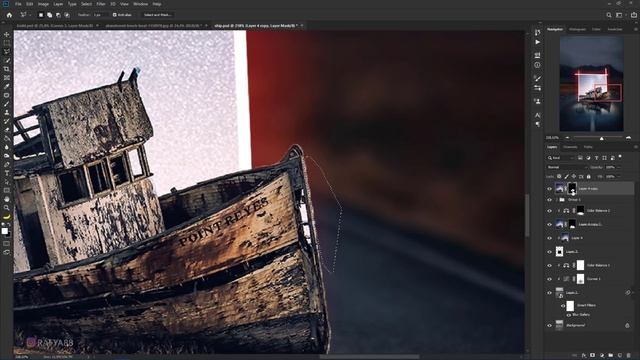The width and height of the screenshot is (640, 360).
Task: Click the Add layer mask icon
Action: point(593,356)
